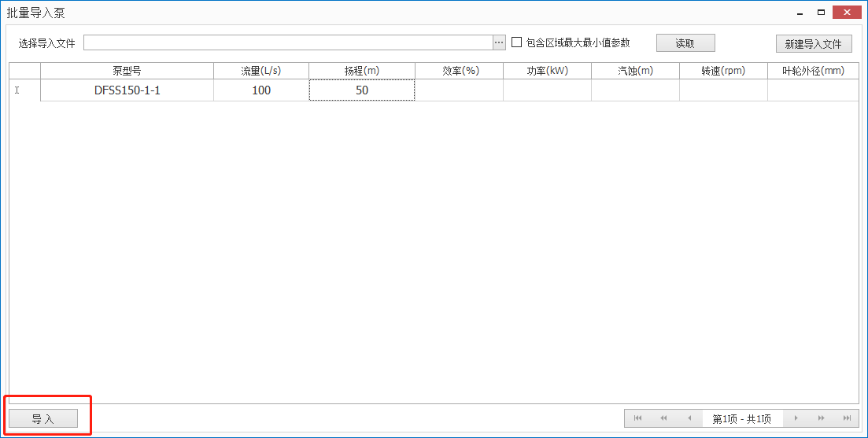Select the flow cell with value 100
Viewport: 868px width, 438px height.
[261, 90]
